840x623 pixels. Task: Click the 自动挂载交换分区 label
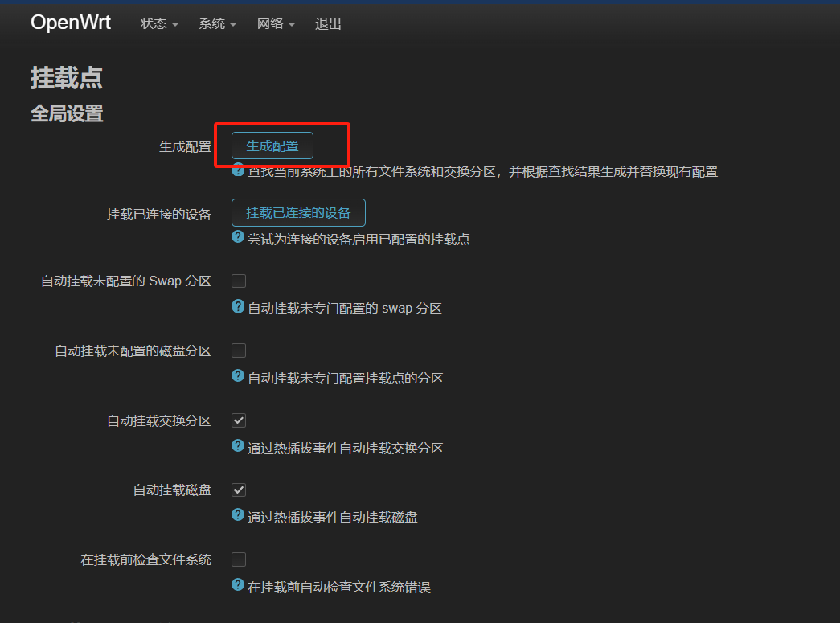pos(159,421)
